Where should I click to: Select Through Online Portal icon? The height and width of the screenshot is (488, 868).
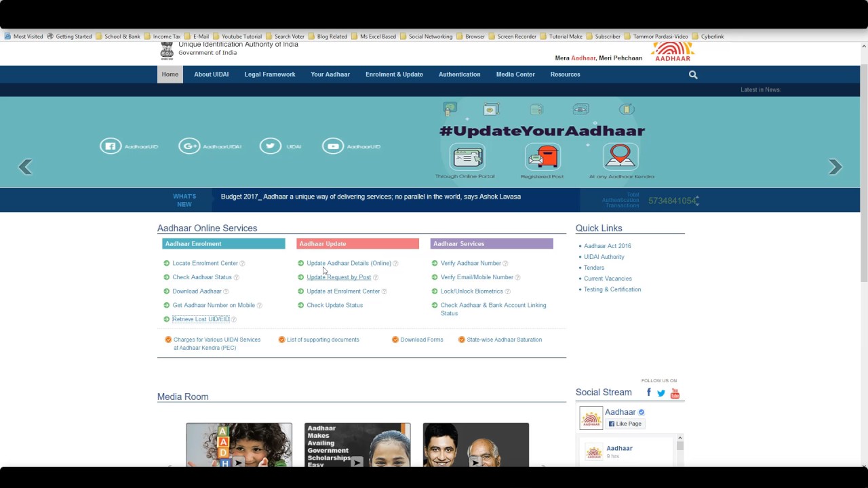[468, 157]
